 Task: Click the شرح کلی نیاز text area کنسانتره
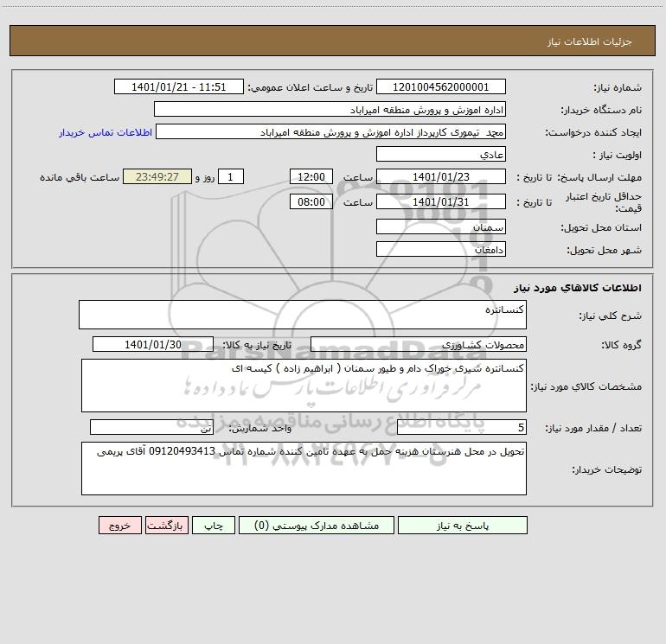coord(303,315)
